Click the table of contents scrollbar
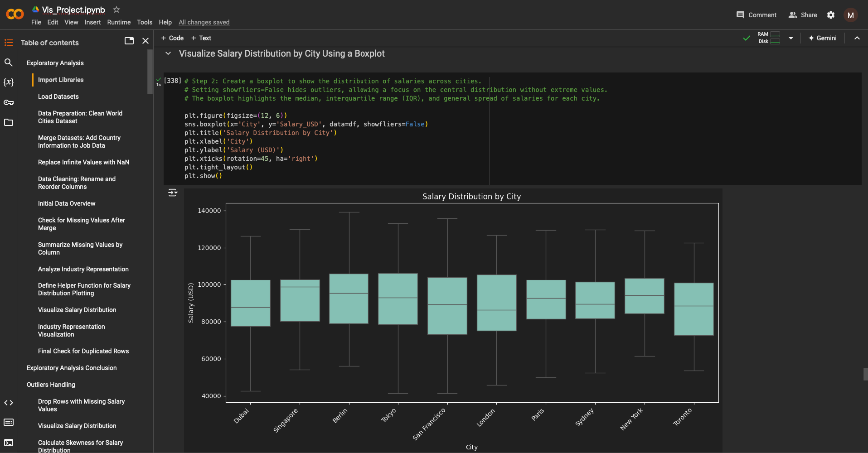This screenshot has width=868, height=453. (150, 72)
